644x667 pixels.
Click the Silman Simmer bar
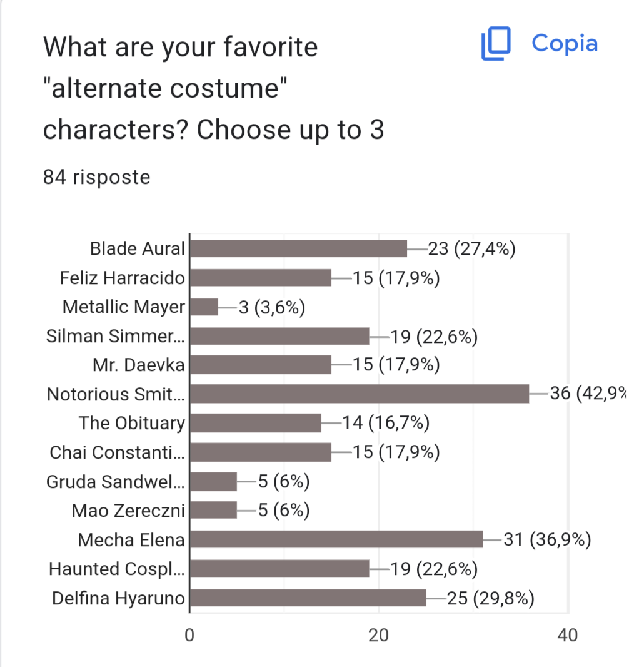pyautogui.click(x=279, y=336)
